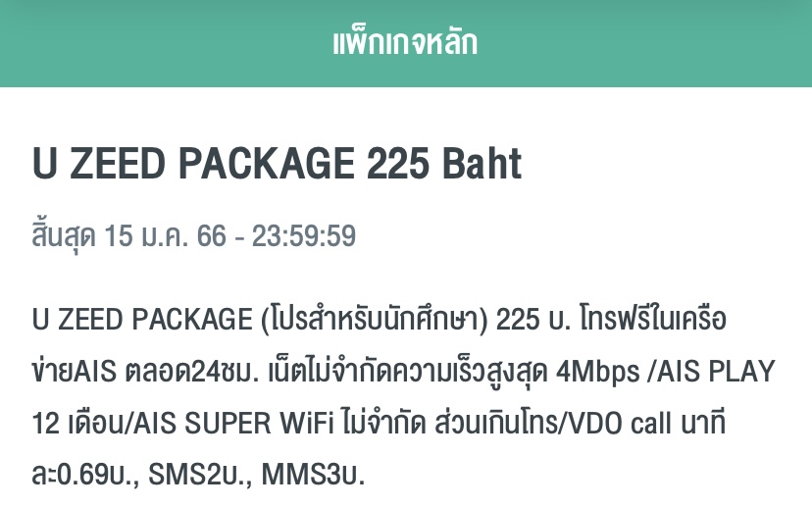Click the package description paragraph
The width and height of the screenshot is (812, 508).
[403, 396]
